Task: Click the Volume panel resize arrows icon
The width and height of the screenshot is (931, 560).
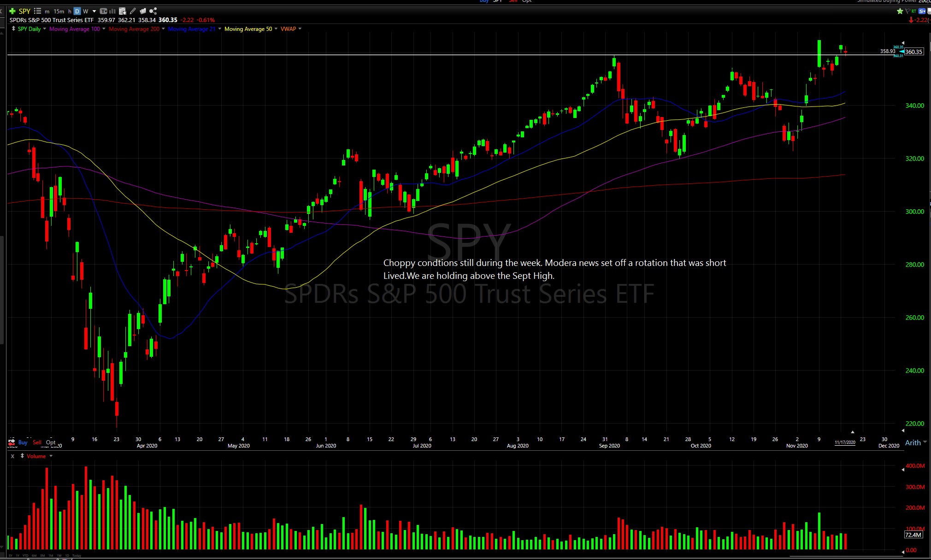Action: 22,456
